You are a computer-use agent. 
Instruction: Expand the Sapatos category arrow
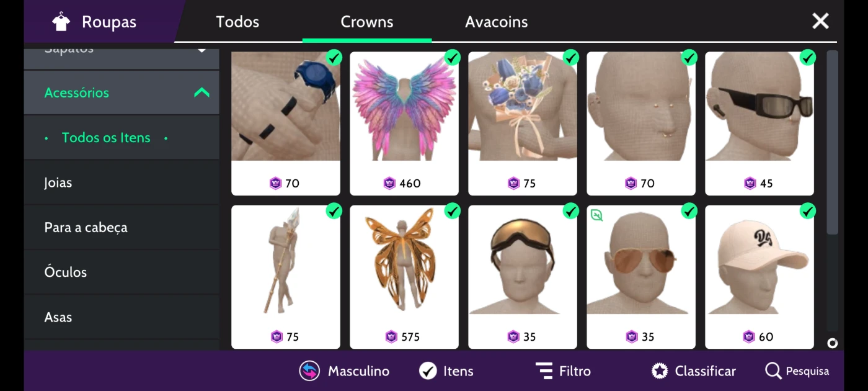click(201, 50)
